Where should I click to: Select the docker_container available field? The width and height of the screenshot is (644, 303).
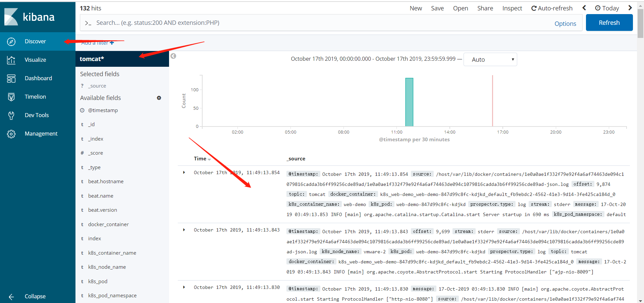point(108,224)
